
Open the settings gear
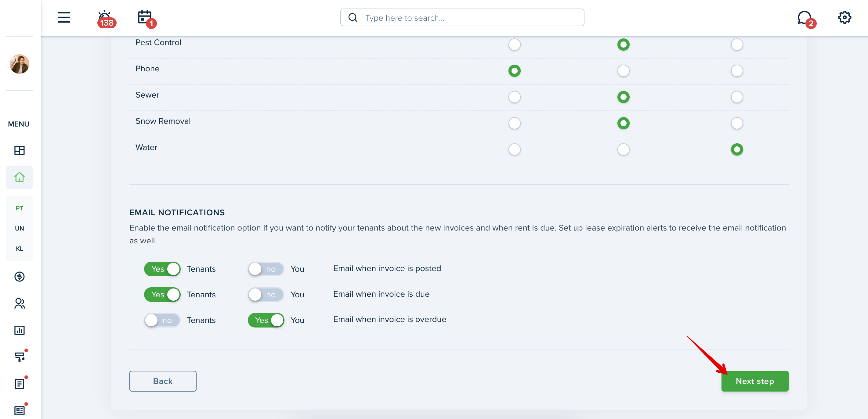click(844, 17)
